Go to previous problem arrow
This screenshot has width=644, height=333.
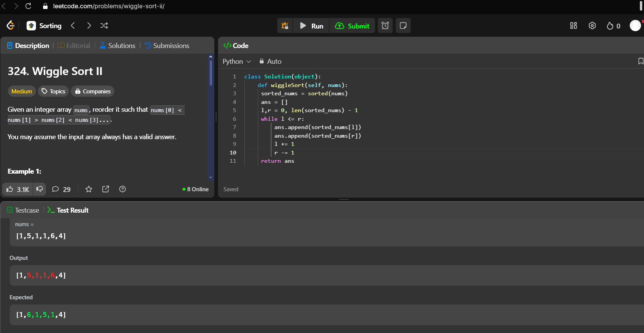(73, 25)
